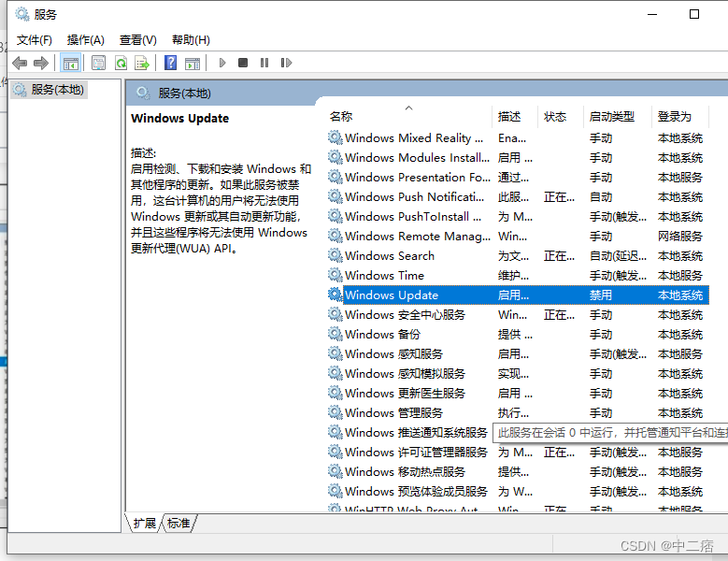
Task: Click gear icon beside Windows Mixed Reality
Action: pos(335,137)
